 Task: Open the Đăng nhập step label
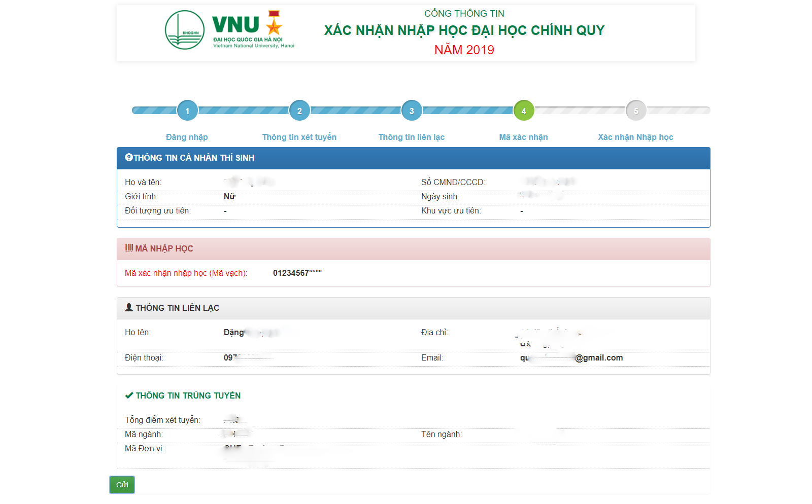pyautogui.click(x=187, y=137)
